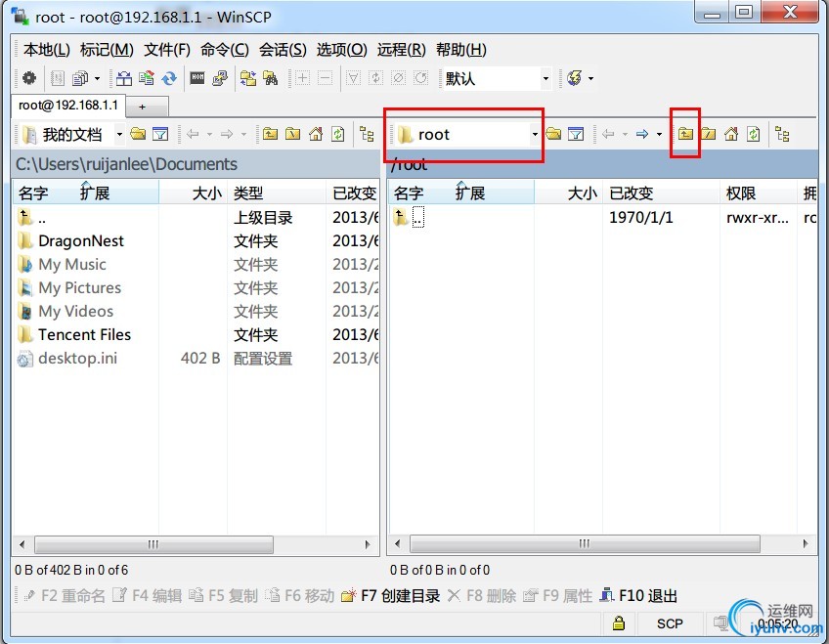Viewport: 829px width, 644px height.
Task: Click the filter icon in remote panel
Action: (576, 134)
